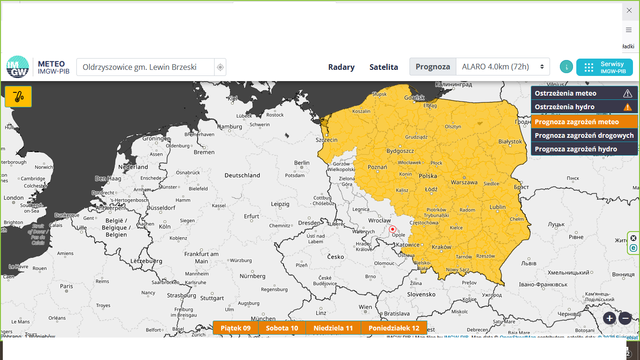Open the Serwisy IMGW-PIB services grid
This screenshot has height=360, width=640.
[x=604, y=67]
